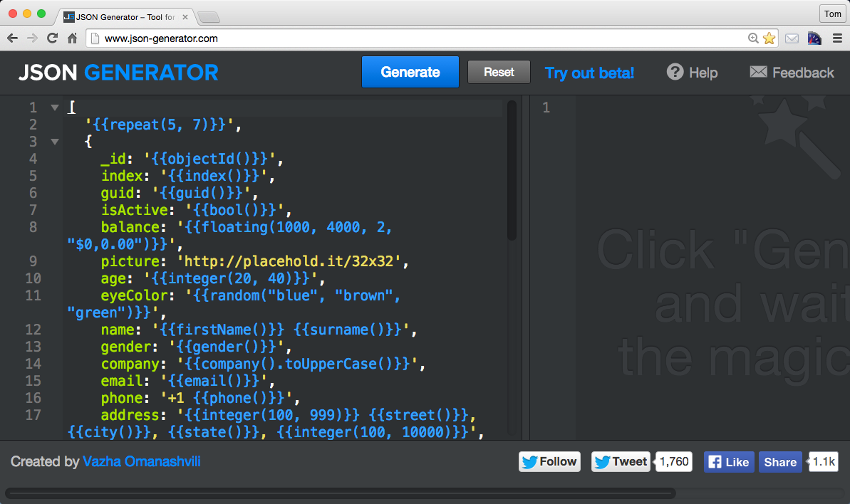Bookmark the page via the star icon
850x504 pixels.
(769, 38)
